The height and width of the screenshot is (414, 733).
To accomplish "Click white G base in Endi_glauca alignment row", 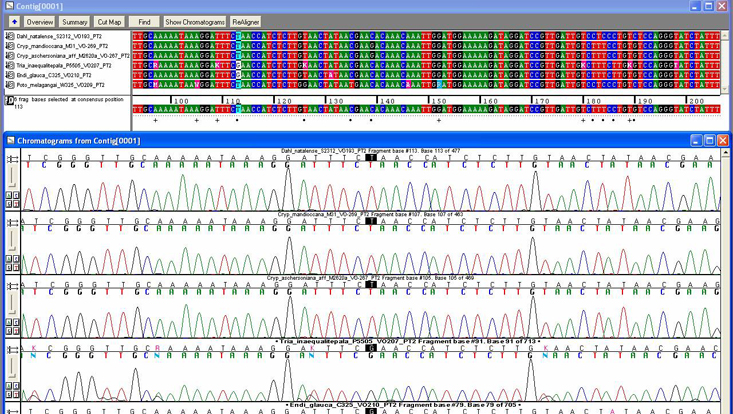I will (238, 75).
